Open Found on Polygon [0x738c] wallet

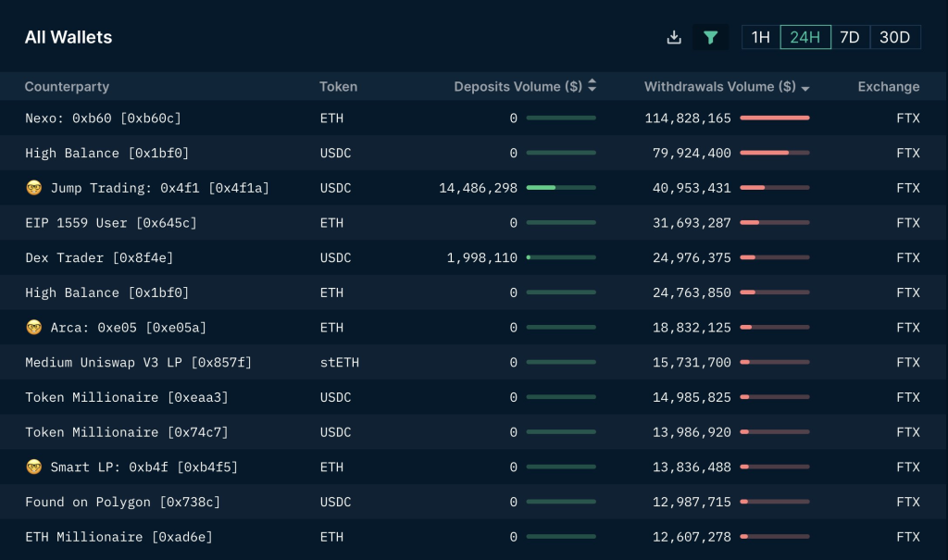pos(122,502)
